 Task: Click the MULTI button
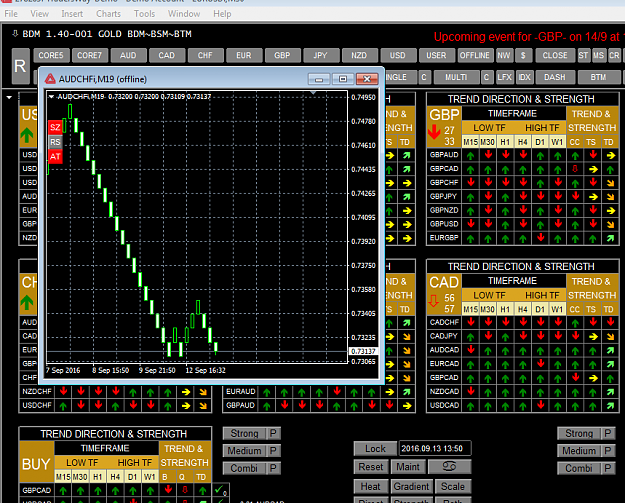(x=456, y=77)
